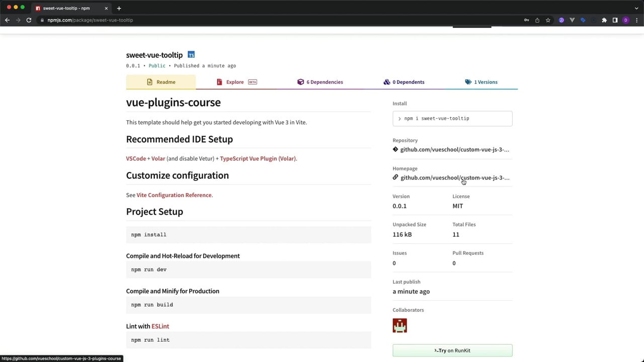Open the TypeScript Vue Plugin (Volar) link
Screen dimensions: 644x362
(258, 158)
